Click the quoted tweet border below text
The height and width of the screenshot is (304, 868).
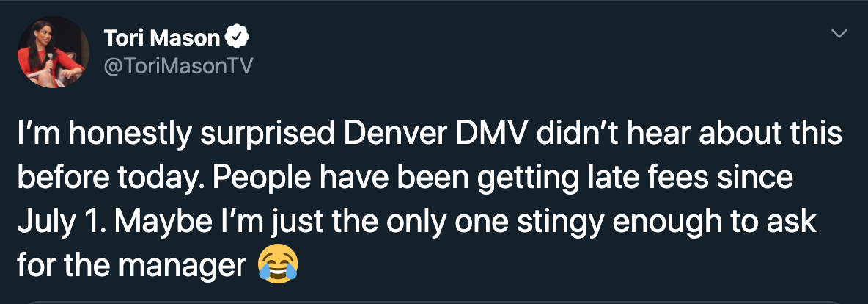(x=434, y=302)
